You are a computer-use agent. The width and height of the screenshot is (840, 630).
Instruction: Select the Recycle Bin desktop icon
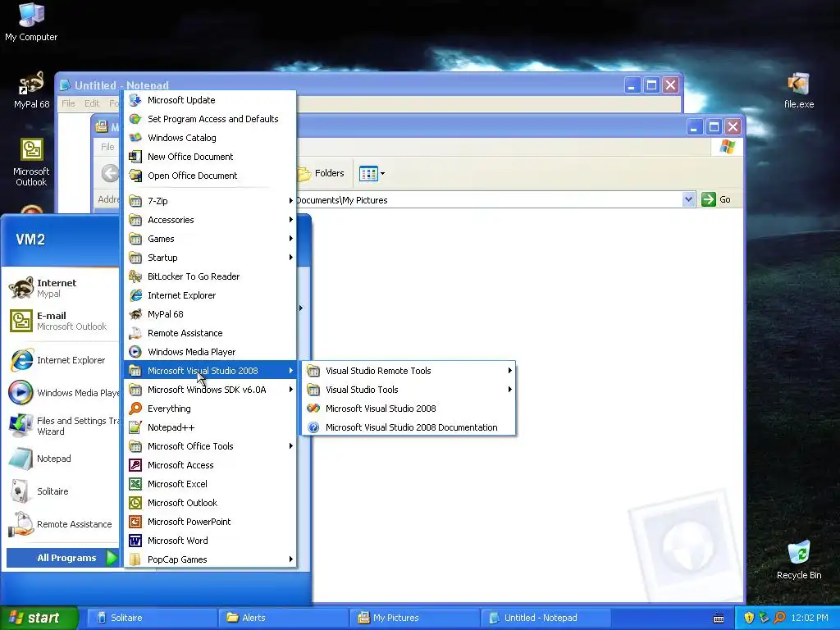tap(799, 560)
